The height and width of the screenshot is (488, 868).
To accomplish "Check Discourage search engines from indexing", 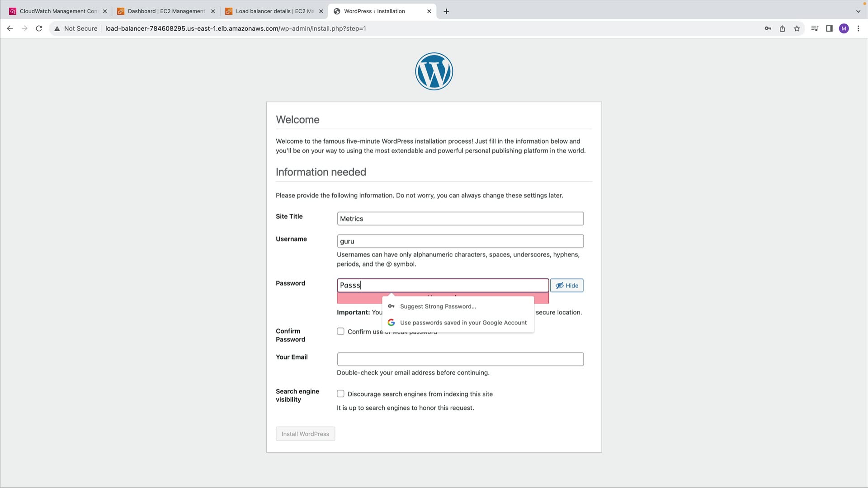I will pyautogui.click(x=340, y=394).
